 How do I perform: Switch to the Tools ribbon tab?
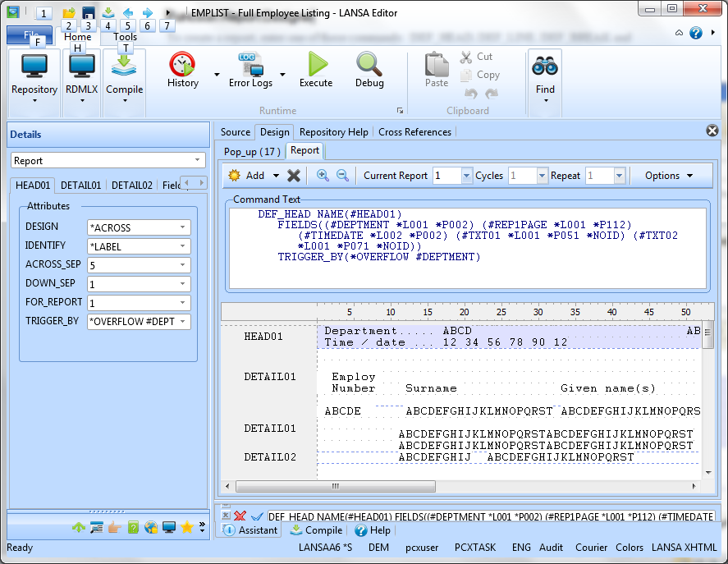point(125,37)
